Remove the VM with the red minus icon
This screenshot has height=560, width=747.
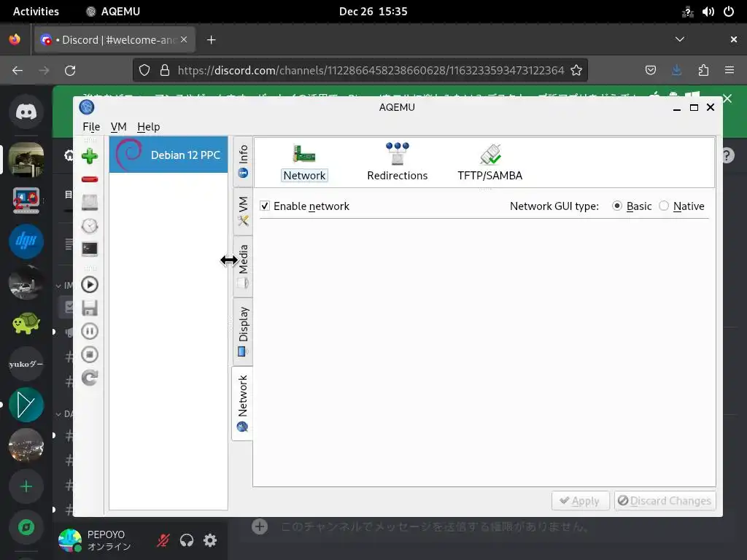tap(90, 179)
